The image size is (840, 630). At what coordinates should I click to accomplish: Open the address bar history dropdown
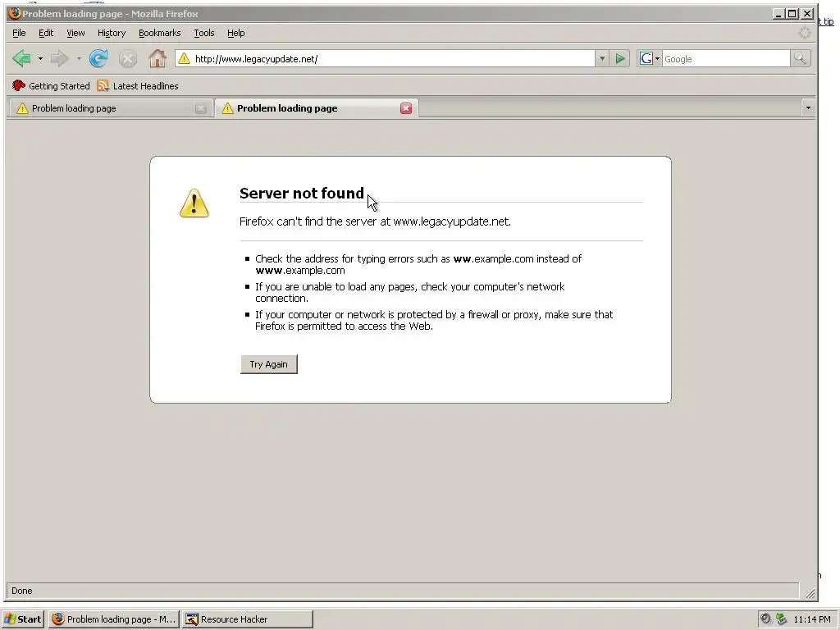(x=601, y=59)
